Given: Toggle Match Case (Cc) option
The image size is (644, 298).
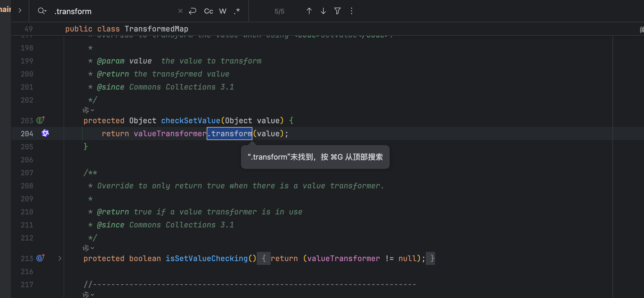Looking at the screenshot, I should 208,11.
